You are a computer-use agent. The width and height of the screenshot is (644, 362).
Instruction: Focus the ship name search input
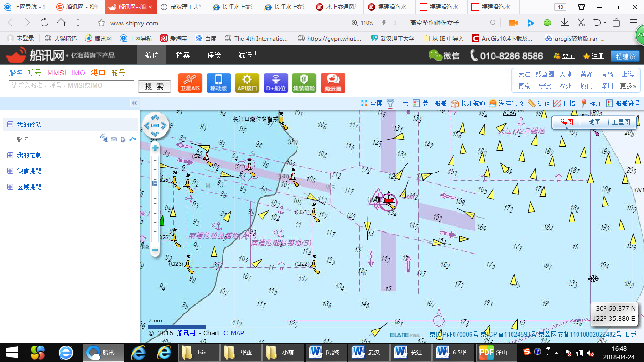coord(72,86)
